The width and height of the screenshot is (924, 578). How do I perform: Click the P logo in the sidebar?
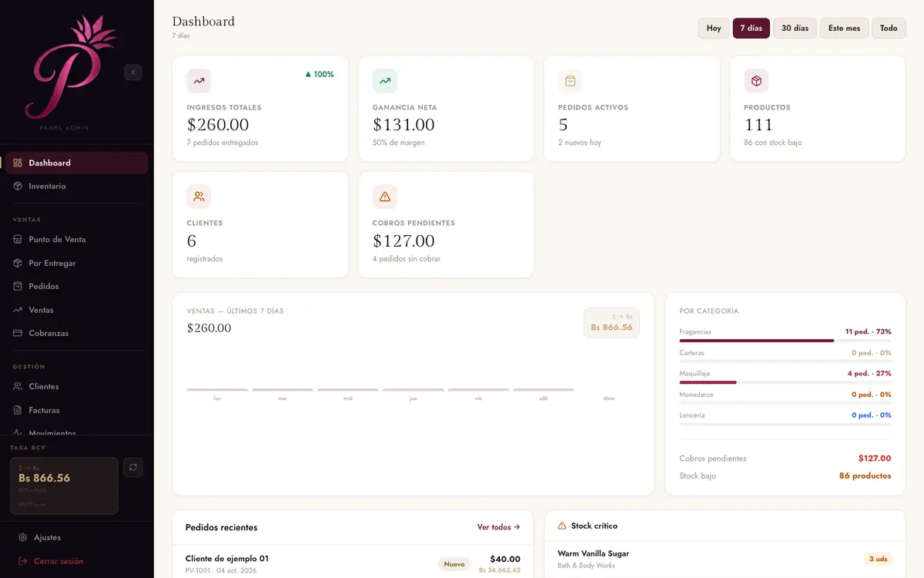(69, 68)
